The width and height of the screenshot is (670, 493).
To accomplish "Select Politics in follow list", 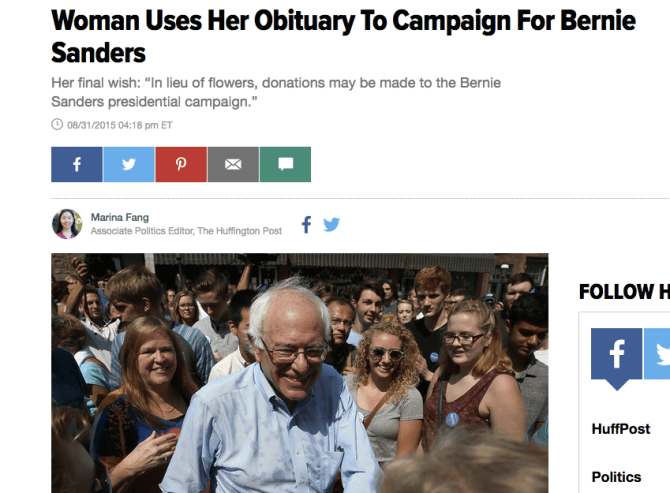I will 616,477.
